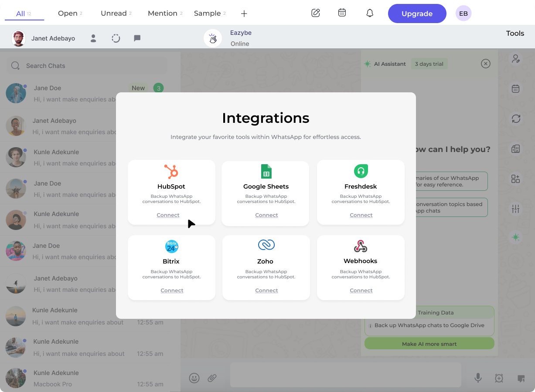Viewport: 535px width, 392px height.
Task: Open notifications via the bell icon
Action: (370, 13)
